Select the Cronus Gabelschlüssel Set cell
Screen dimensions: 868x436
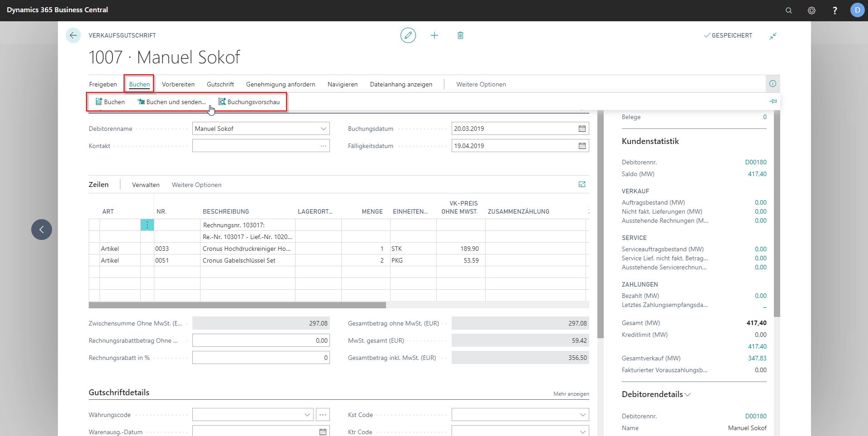(x=248, y=260)
